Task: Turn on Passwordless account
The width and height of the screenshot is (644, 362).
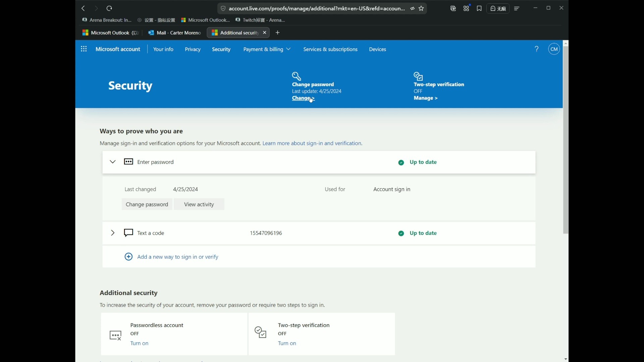Action: click(x=139, y=343)
